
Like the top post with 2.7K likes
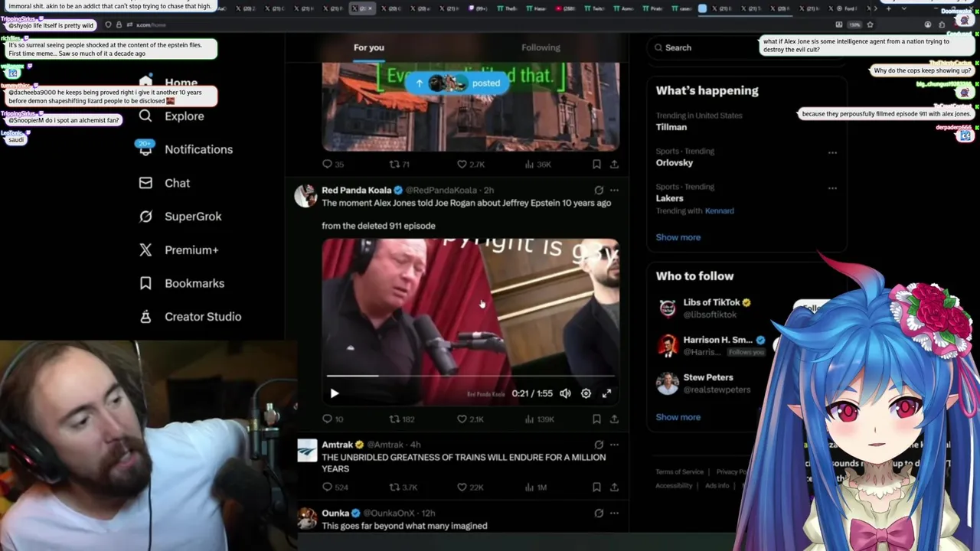[x=470, y=165]
